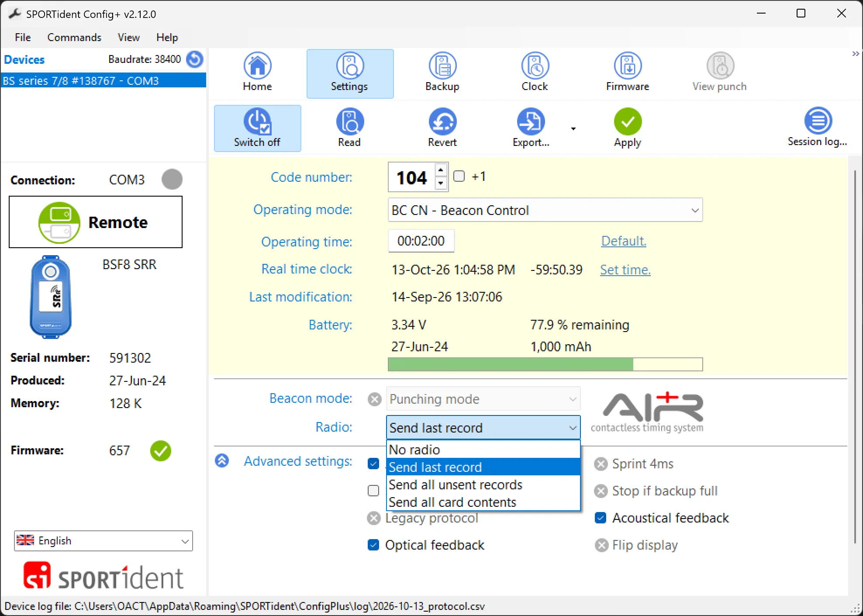
Task: Open the Export dropdown arrow
Action: pyautogui.click(x=573, y=129)
